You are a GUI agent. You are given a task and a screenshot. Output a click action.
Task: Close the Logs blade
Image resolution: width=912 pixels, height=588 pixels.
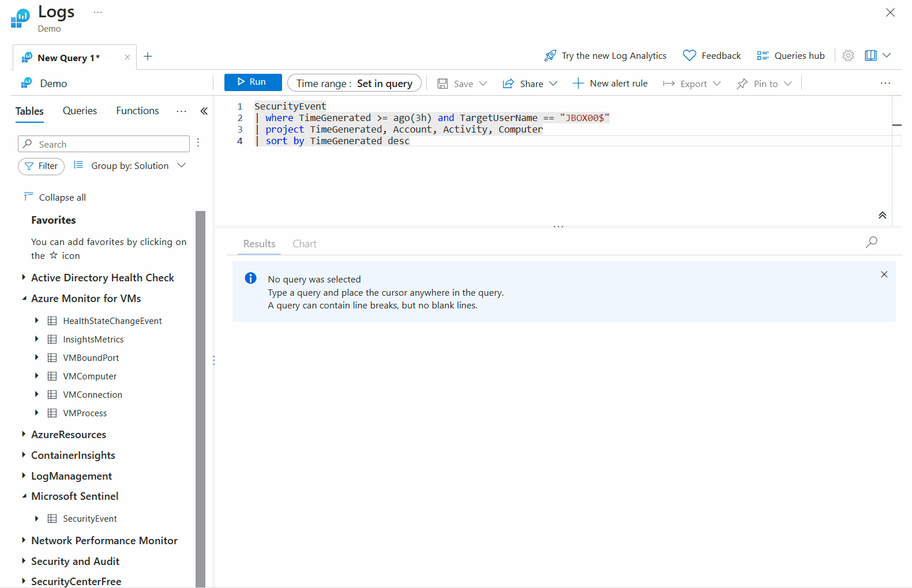890,13
